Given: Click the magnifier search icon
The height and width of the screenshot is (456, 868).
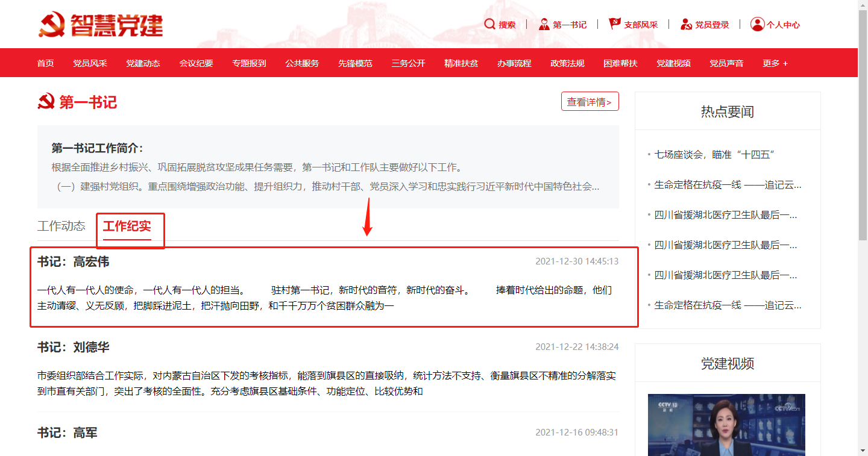Looking at the screenshot, I should [490, 24].
